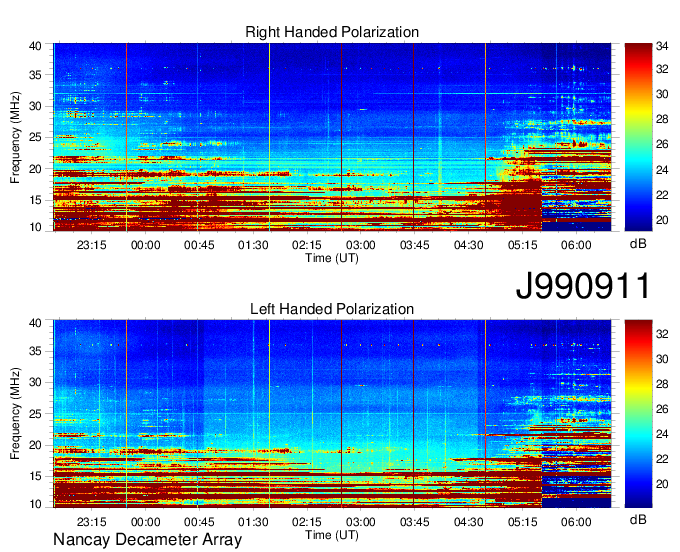Image resolution: width=680 pixels, height=552 pixels.
Task: Click the 03:00 tick on Right Handed plot
Action: [361, 245]
